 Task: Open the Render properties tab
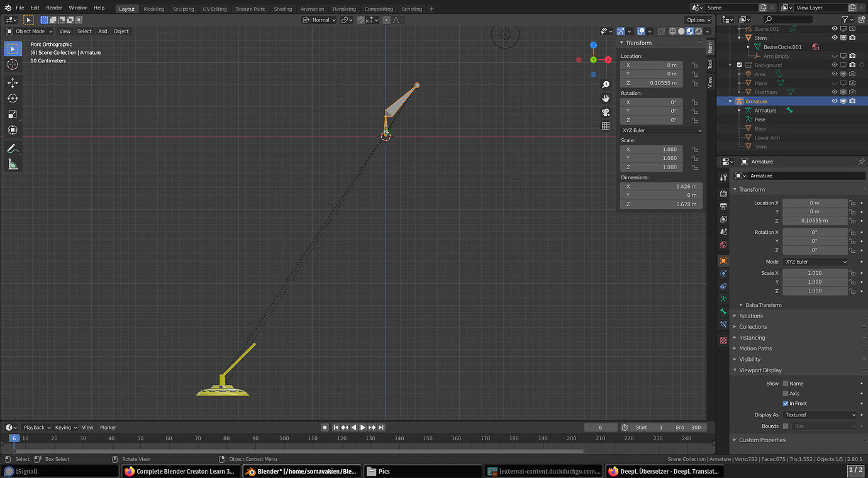723,193
